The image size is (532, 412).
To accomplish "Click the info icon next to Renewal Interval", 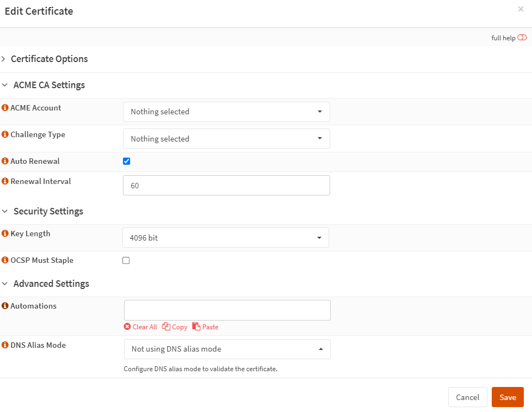I will pos(5,181).
